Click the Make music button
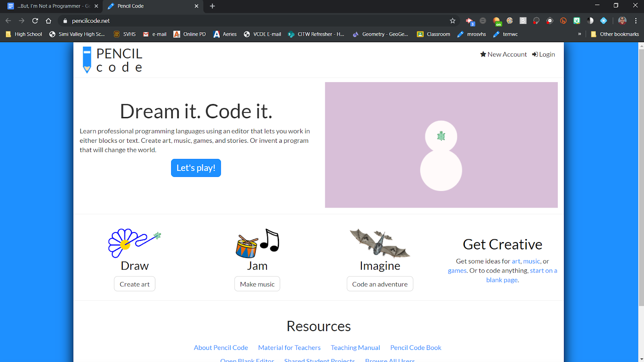The image size is (644, 362). [x=257, y=284]
